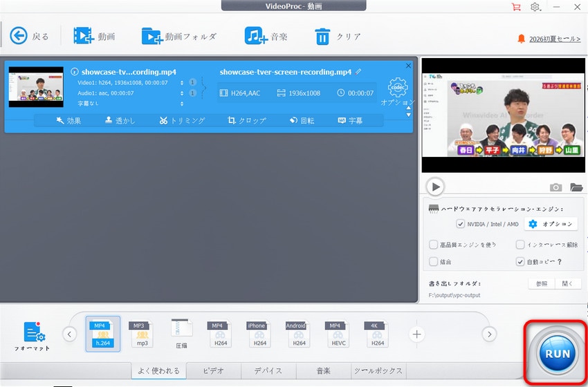Switch to the よく使われる tab

click(158, 371)
